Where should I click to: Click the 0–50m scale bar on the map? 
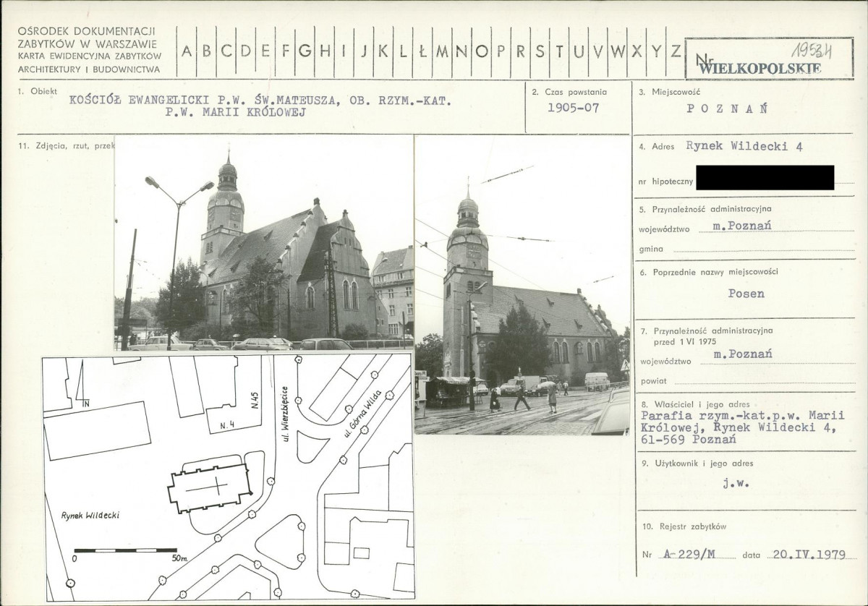[x=126, y=551]
